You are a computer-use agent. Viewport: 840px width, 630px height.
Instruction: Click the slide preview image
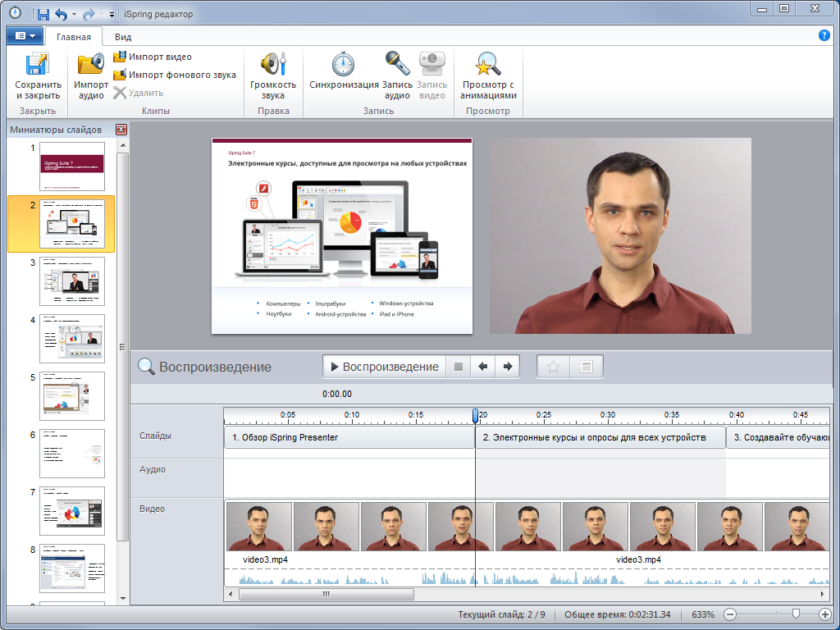[342, 235]
